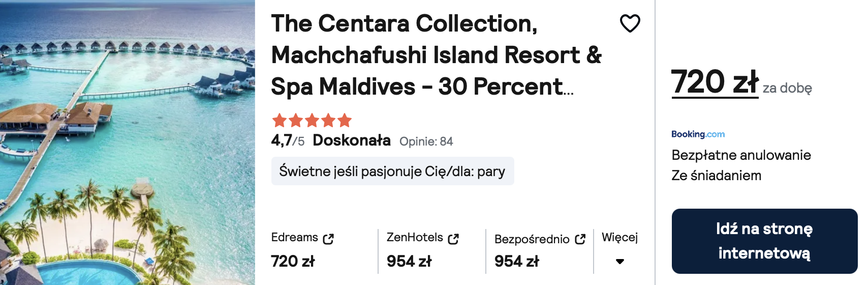
Task: Click the five-star rating icons
Action: click(x=312, y=121)
